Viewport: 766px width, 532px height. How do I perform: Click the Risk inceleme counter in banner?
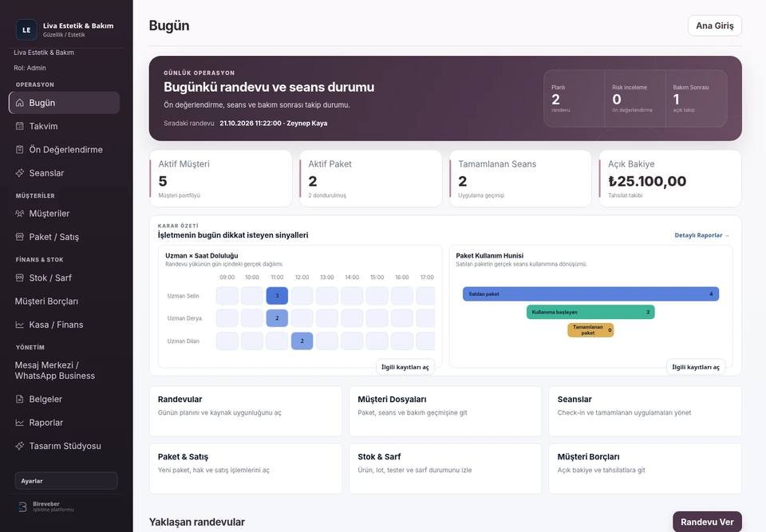coord(634,99)
